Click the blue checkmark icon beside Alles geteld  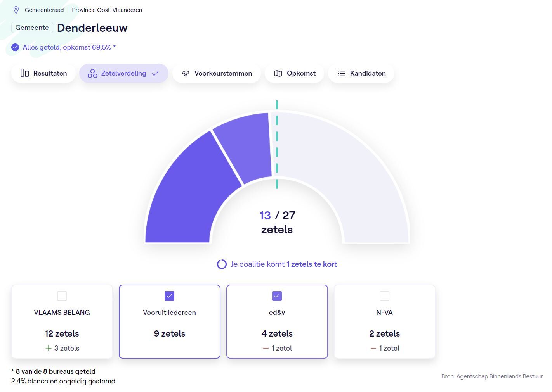pos(15,47)
